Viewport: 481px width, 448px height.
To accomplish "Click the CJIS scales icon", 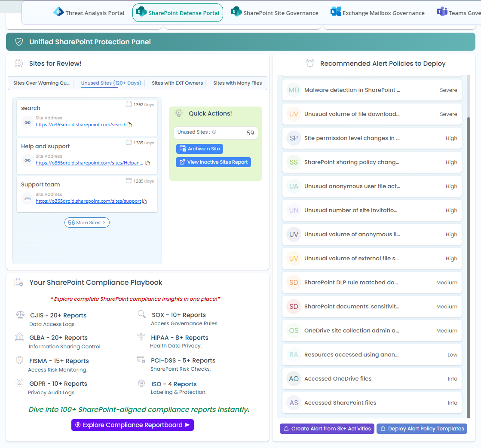I will click(20, 314).
